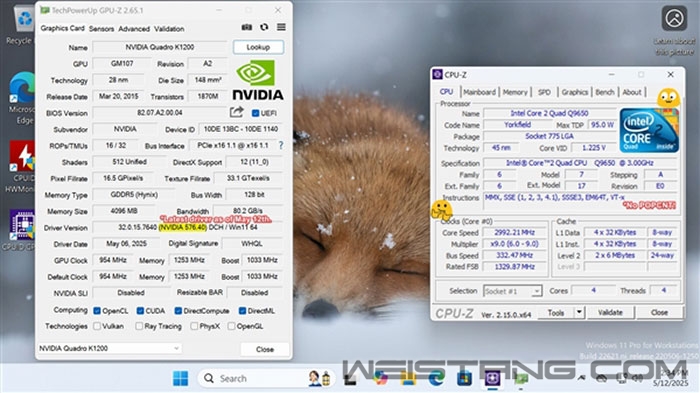Enable the PhysX checkbox
700x393 pixels.
click(x=194, y=326)
